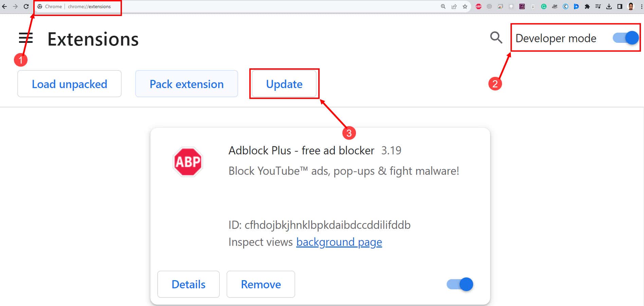This screenshot has height=306, width=644.
Task: Open the background page link
Action: (339, 242)
